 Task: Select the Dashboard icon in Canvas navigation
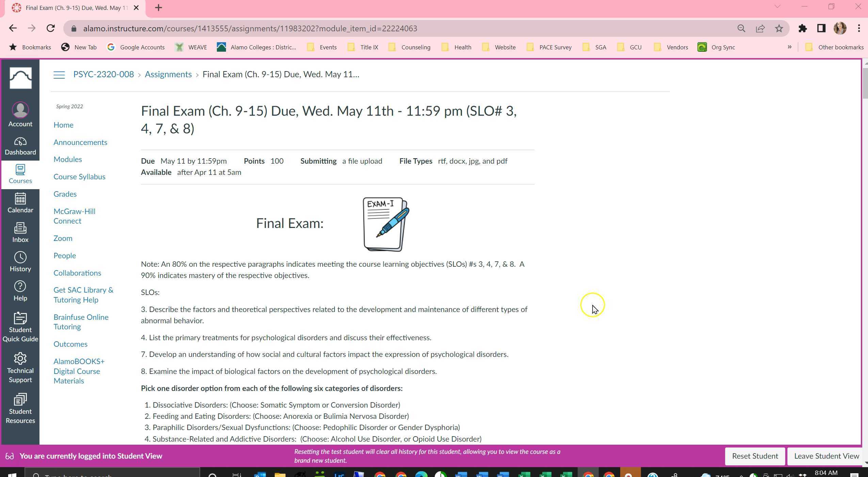20,146
